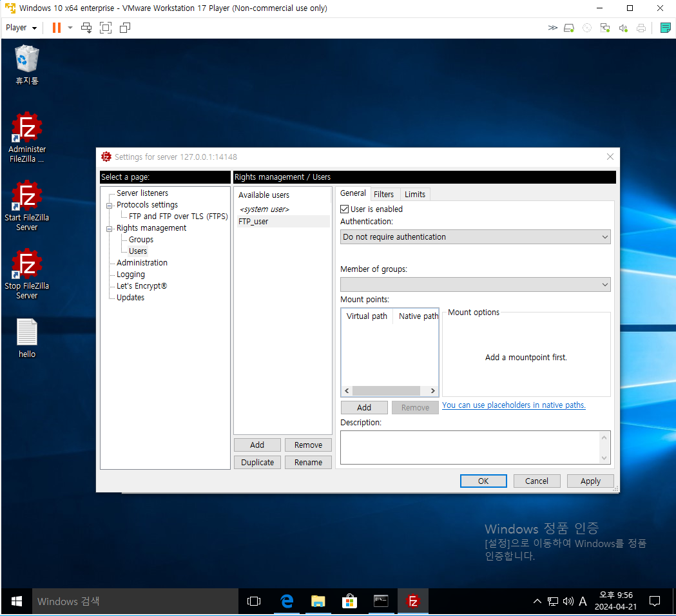Open the notification center icon
676x616 pixels.
[x=655, y=601]
